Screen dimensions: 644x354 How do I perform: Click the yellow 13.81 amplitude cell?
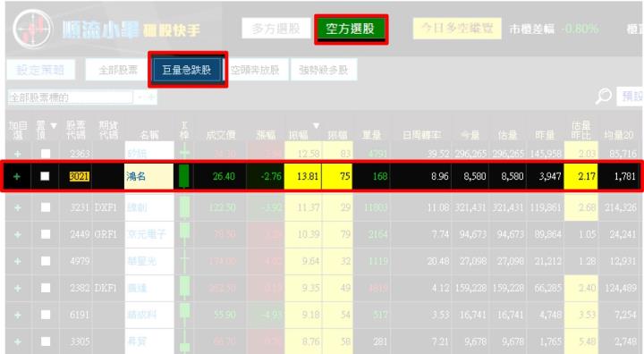(x=302, y=176)
